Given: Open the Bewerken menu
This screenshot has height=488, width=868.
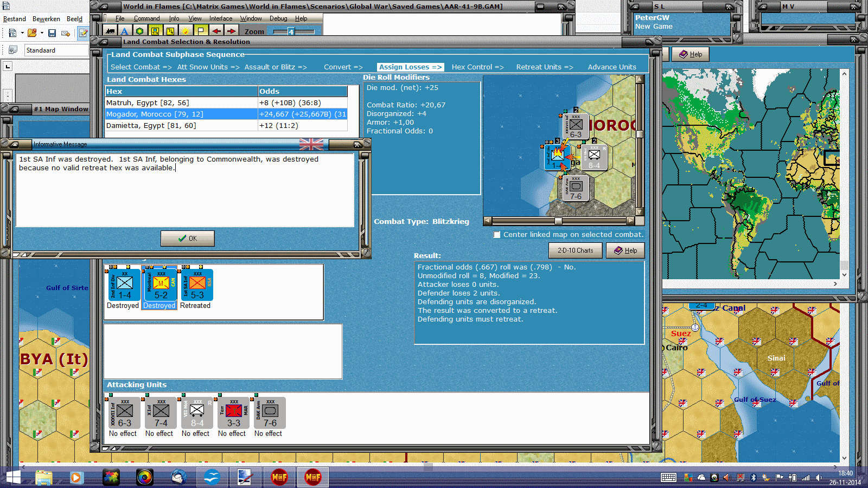Looking at the screenshot, I should [46, 19].
